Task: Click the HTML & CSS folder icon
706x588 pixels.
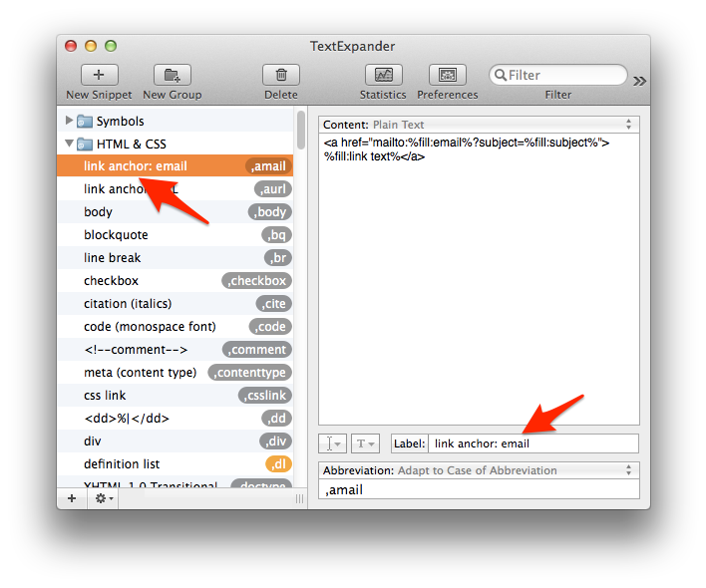Action: (x=84, y=144)
